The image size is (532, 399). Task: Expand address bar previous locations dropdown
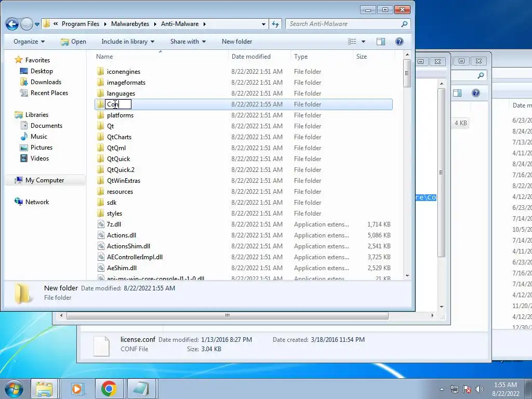click(263, 24)
